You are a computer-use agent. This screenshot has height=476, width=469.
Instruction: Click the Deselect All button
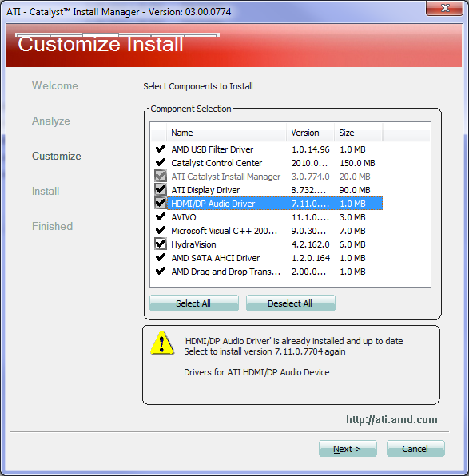tap(290, 303)
